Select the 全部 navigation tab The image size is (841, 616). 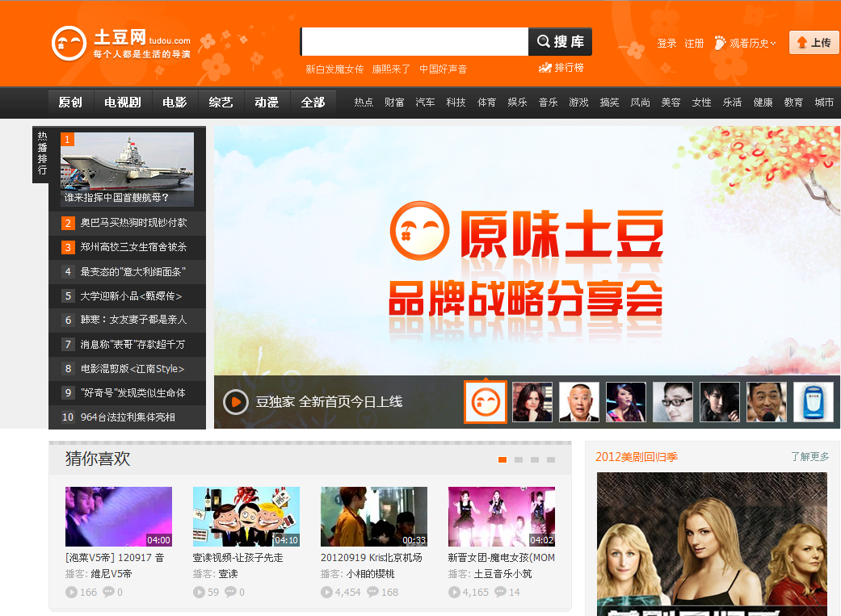tap(313, 102)
